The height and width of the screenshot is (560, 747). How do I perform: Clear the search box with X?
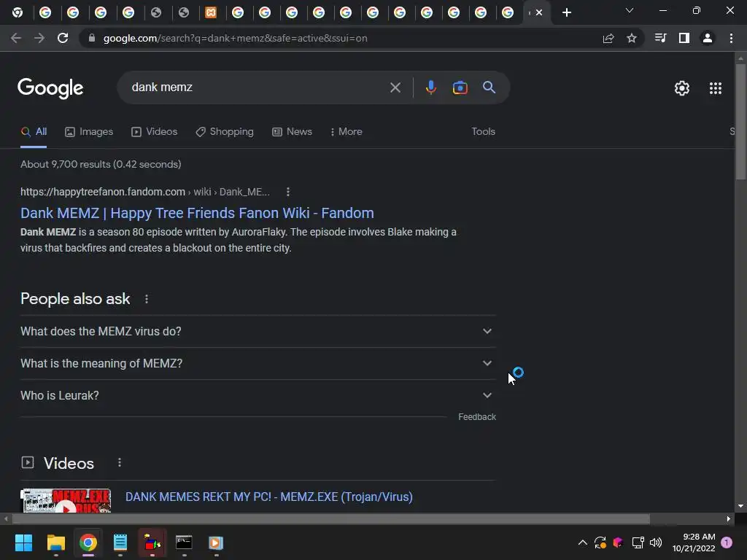395,87
